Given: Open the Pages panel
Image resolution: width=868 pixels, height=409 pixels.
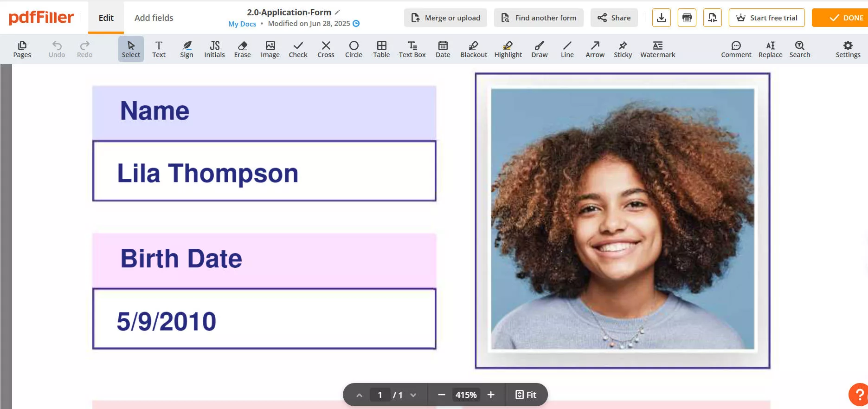Looking at the screenshot, I should (x=22, y=49).
